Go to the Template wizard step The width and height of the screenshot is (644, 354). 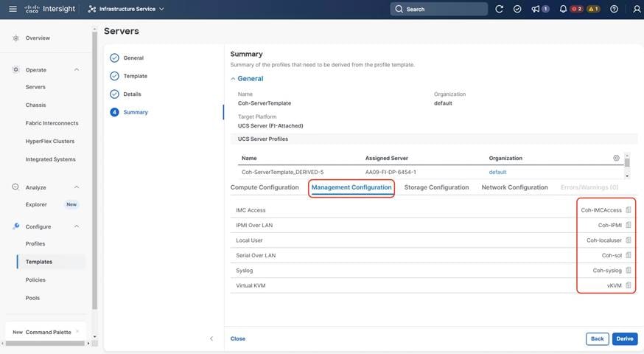click(128, 76)
